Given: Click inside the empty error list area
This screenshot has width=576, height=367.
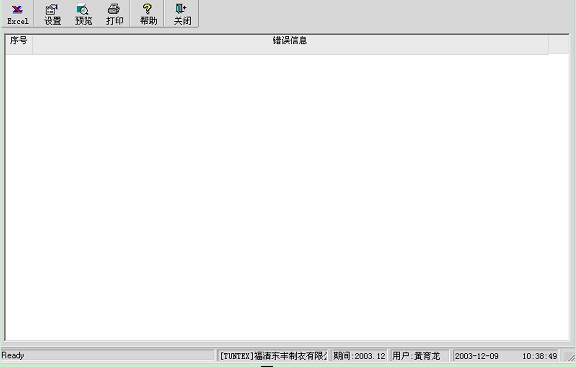Looking at the screenshot, I should click(x=287, y=197).
